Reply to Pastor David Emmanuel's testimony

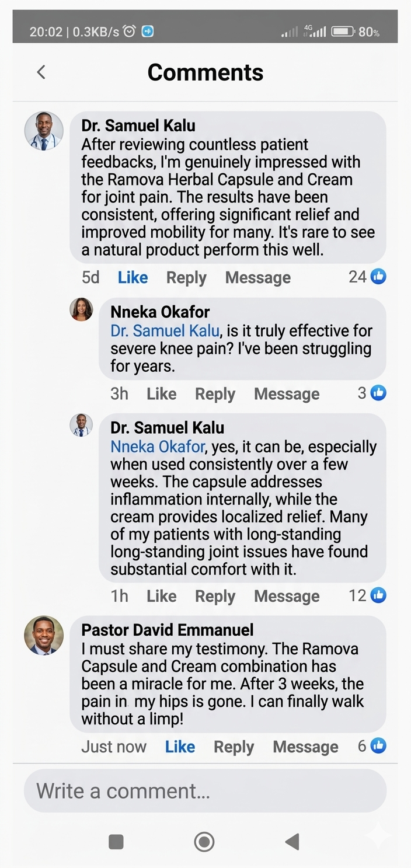click(234, 747)
